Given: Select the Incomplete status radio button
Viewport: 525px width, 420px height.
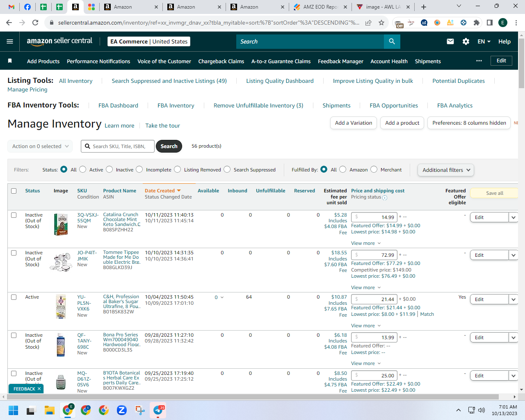Looking at the screenshot, I should click(139, 169).
